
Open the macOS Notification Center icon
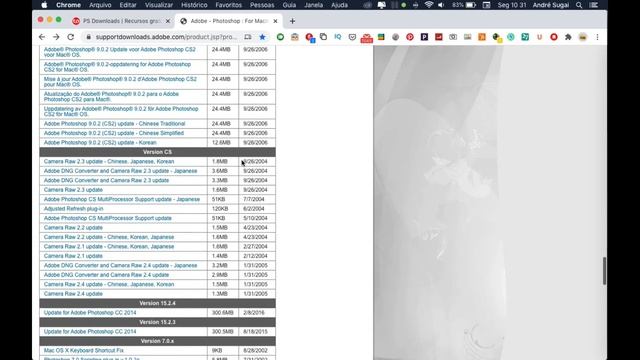[x=594, y=5]
